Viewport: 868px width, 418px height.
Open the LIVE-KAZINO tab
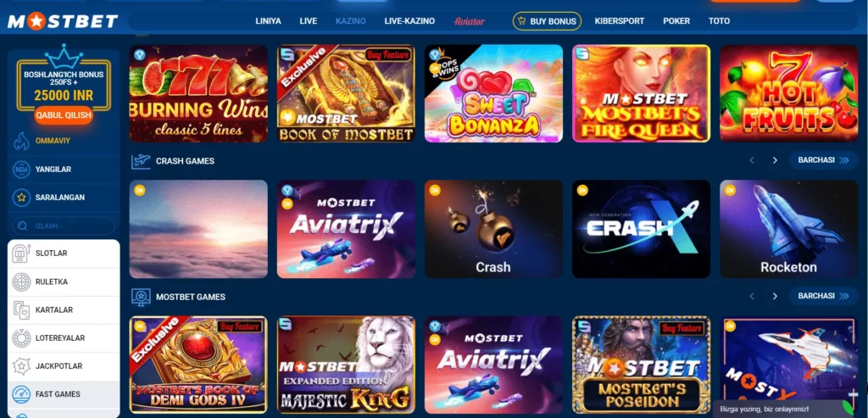409,21
